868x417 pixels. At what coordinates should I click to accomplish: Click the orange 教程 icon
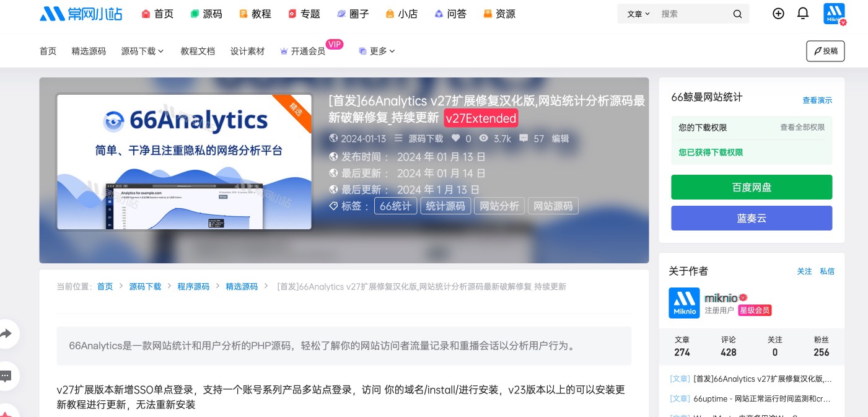pyautogui.click(x=243, y=14)
